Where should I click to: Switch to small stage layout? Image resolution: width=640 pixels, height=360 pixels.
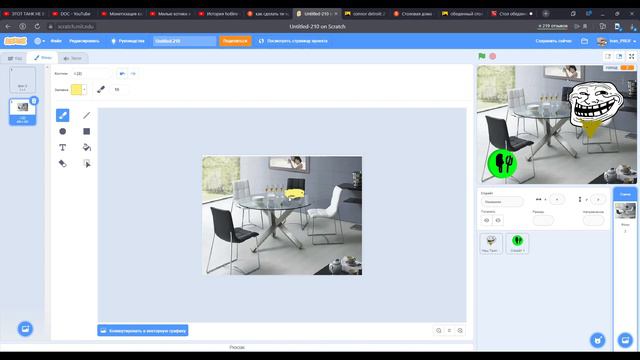[608, 56]
